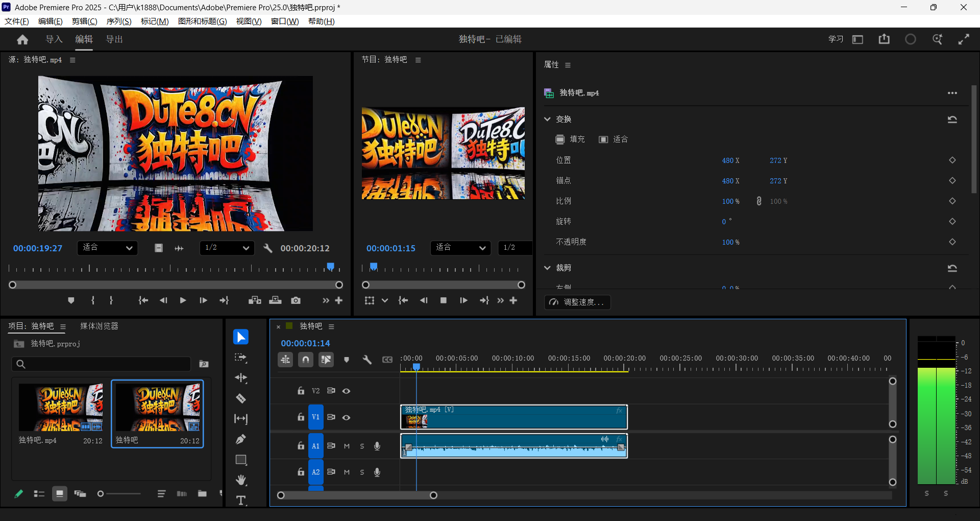Mute the A1 audio track
980x521 pixels.
[347, 445]
